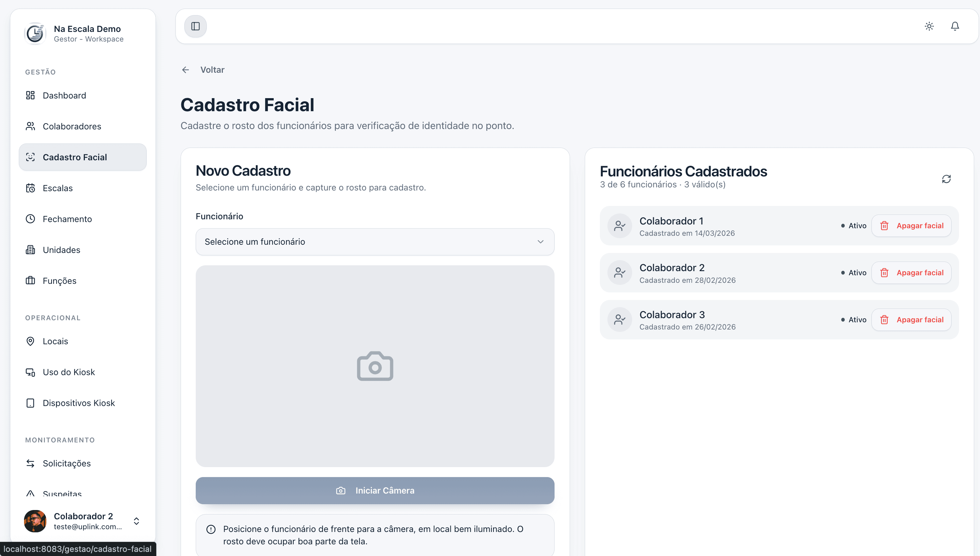Open notifications via the bell icon
The image size is (980, 556).
(x=955, y=26)
